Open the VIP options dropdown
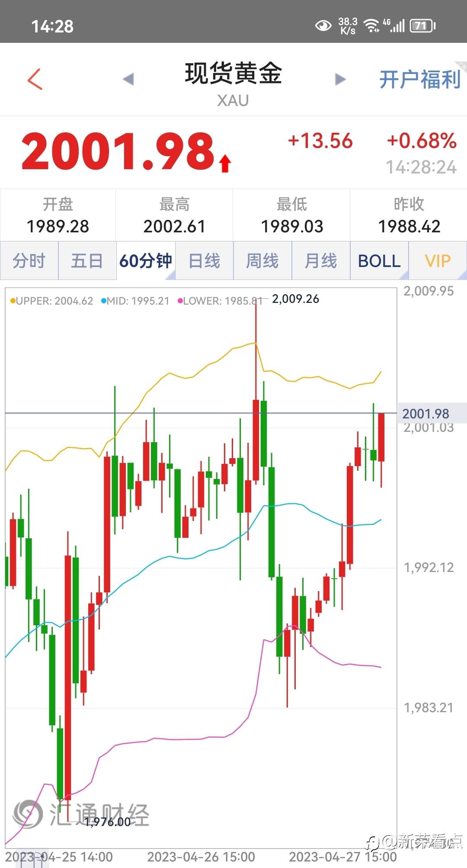This screenshot has height=868, width=467. pyautogui.click(x=438, y=261)
